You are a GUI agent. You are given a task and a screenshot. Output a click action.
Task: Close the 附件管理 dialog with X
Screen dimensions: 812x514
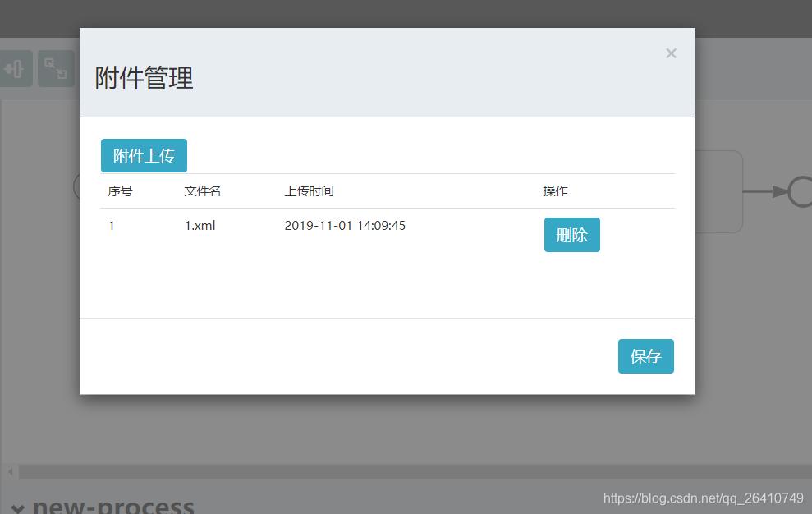[x=671, y=53]
